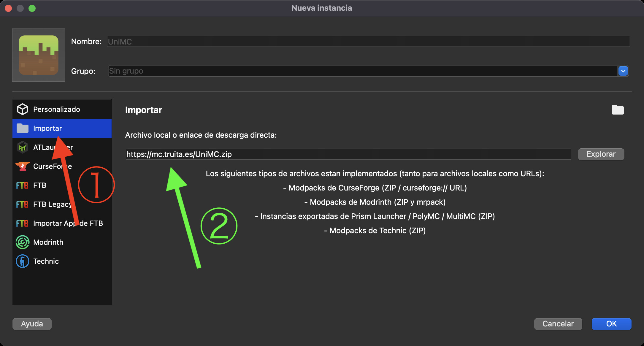Click the white folder icon beside Importar heading
The width and height of the screenshot is (644, 346).
point(618,110)
